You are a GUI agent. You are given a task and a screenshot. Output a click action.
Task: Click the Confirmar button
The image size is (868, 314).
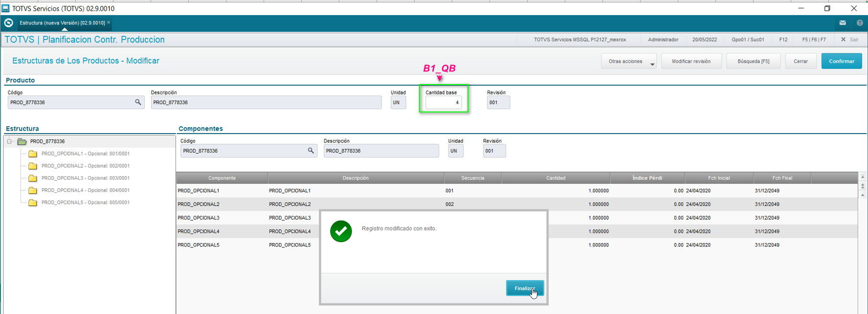tap(842, 61)
